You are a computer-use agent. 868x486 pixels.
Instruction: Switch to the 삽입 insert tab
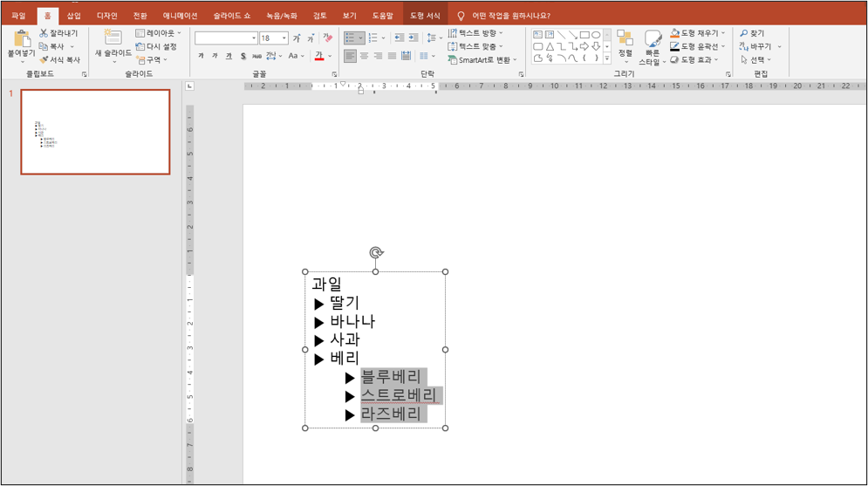(73, 16)
